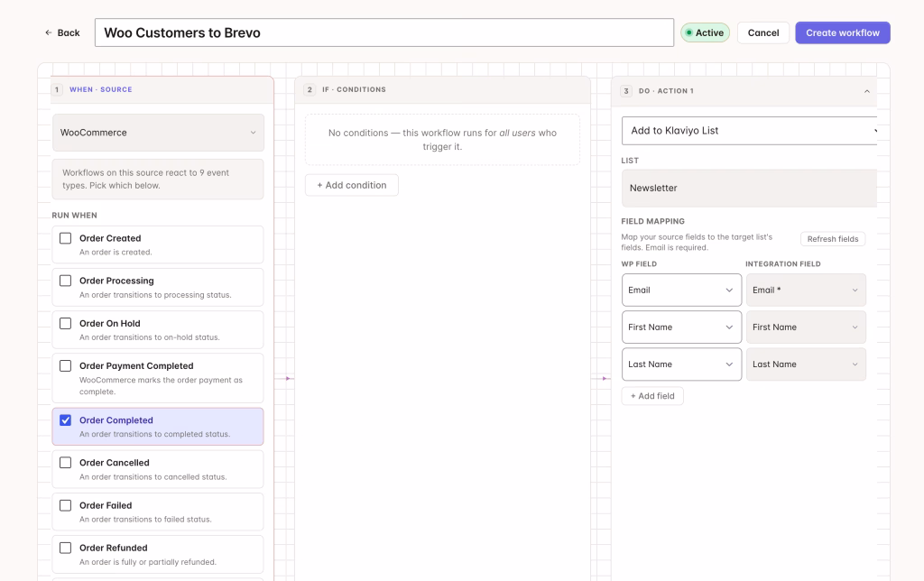This screenshot has width=924, height=581.
Task: Click step number 2 badge
Action: (x=310, y=89)
